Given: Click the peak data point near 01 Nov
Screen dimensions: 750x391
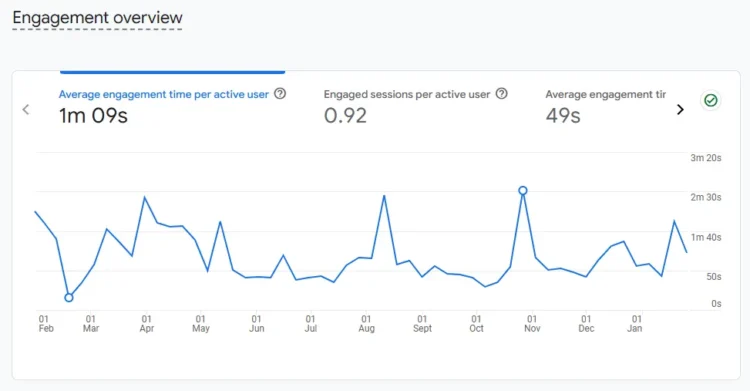Looking at the screenshot, I should (x=523, y=190).
